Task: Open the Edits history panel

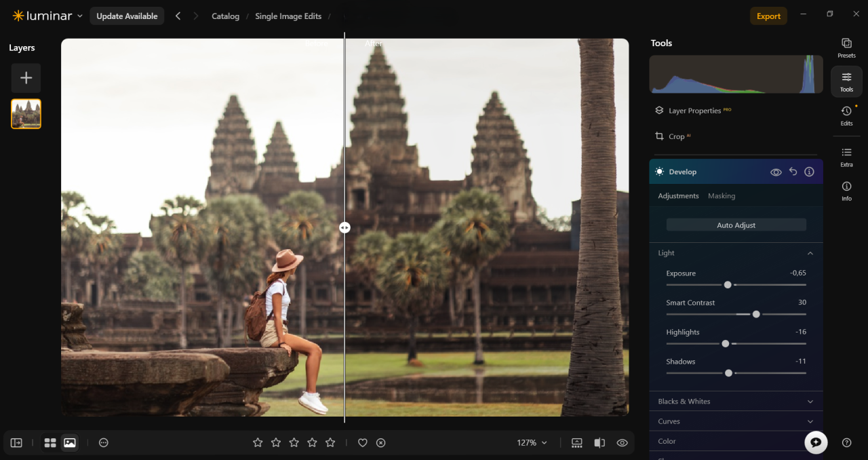Action: coord(846,115)
